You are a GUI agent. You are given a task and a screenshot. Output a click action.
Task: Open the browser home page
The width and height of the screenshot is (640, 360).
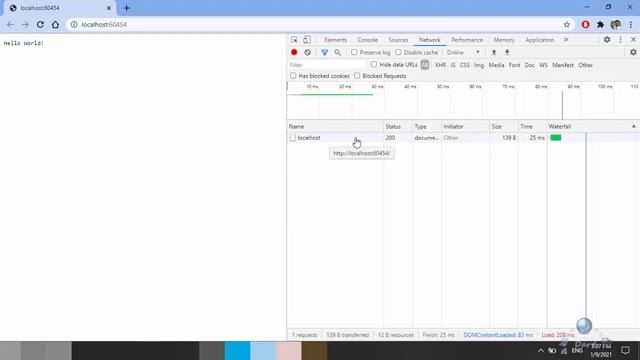[x=55, y=24]
